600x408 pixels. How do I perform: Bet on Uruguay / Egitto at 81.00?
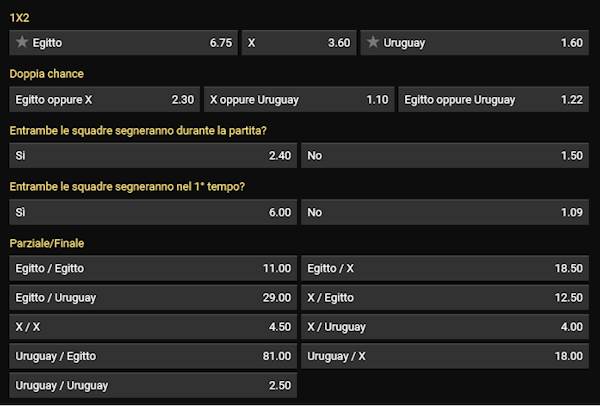pos(153,356)
